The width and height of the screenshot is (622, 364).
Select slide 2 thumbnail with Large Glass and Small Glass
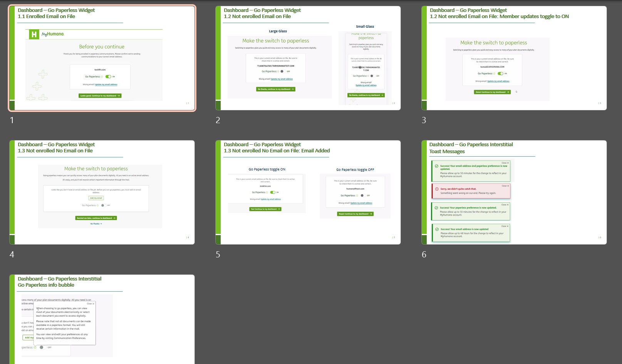point(308,58)
